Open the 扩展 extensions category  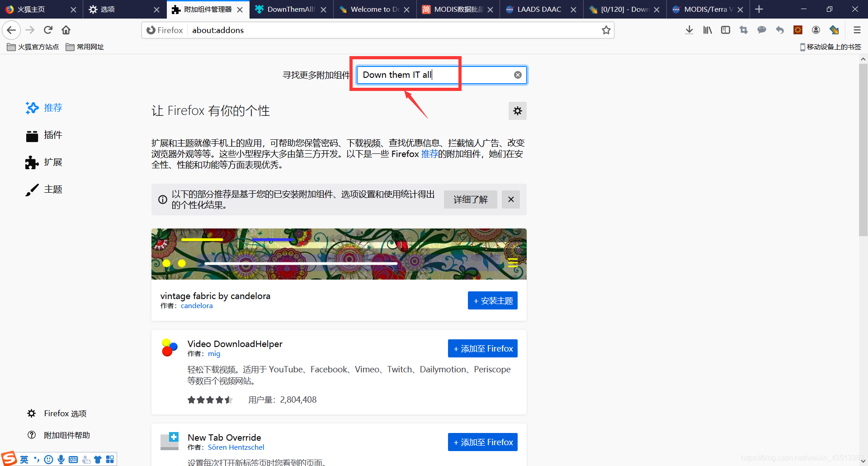(44, 162)
